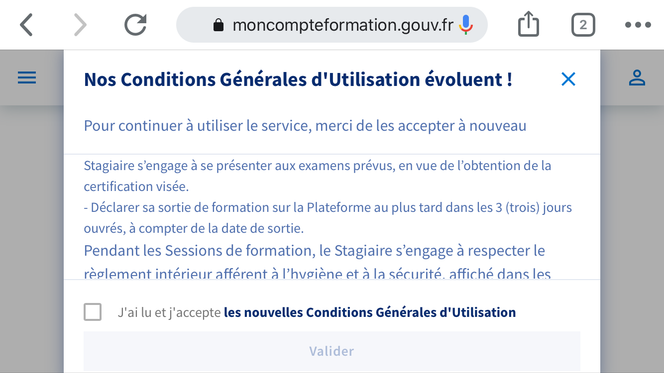Open the nouvelles Conditions Générales d'Utilisation link
664x373 pixels.
tap(370, 312)
